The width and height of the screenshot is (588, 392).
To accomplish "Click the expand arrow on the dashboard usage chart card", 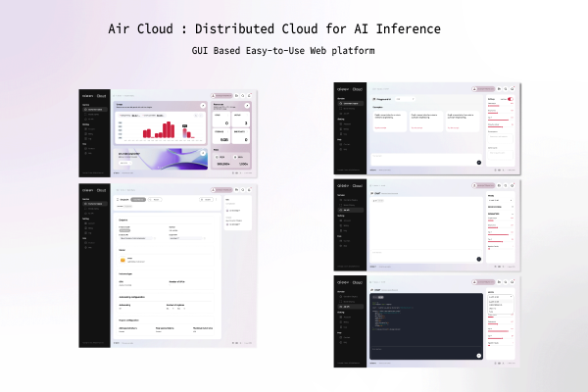I will point(203,103).
